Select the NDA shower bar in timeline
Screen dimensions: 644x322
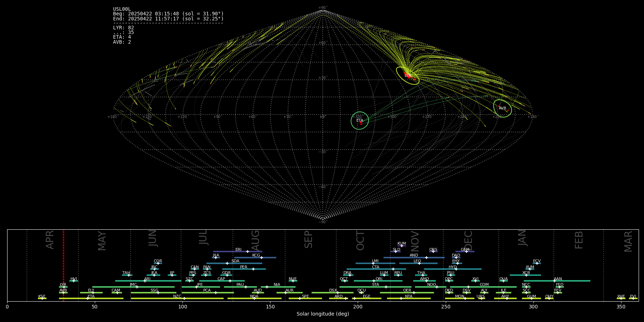pos(254,298)
